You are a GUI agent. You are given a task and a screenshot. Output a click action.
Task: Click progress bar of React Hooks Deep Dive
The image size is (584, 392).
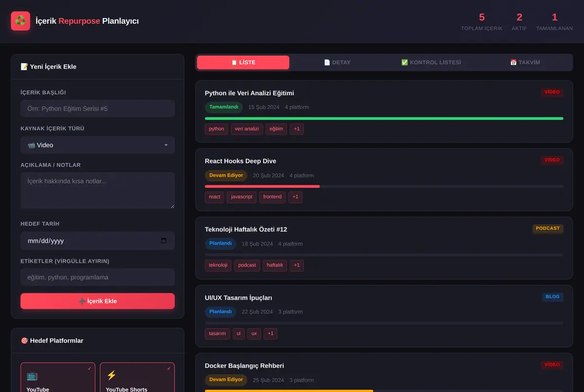tap(384, 186)
